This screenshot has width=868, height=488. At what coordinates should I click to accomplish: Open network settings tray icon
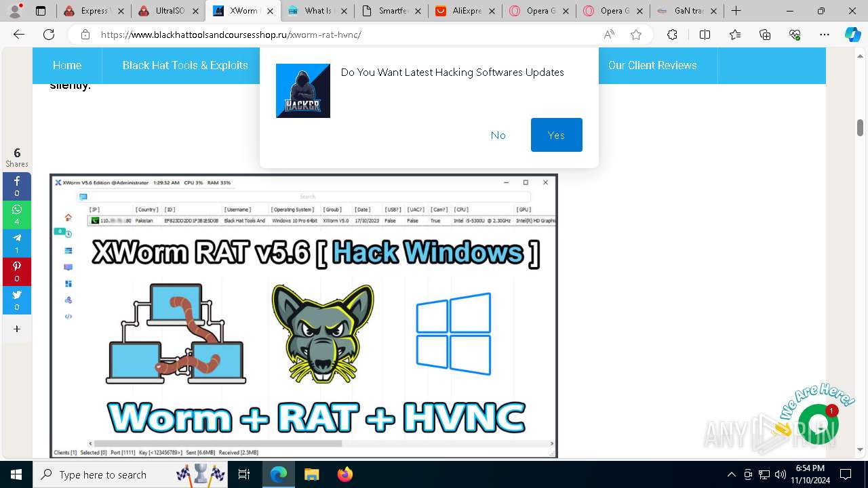pyautogui.click(x=764, y=474)
